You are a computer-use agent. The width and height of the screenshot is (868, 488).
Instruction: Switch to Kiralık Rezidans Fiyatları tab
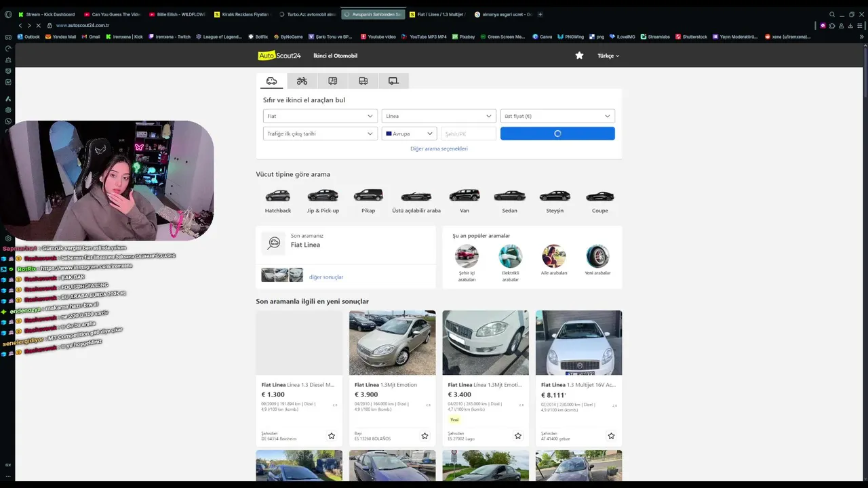coord(243,14)
